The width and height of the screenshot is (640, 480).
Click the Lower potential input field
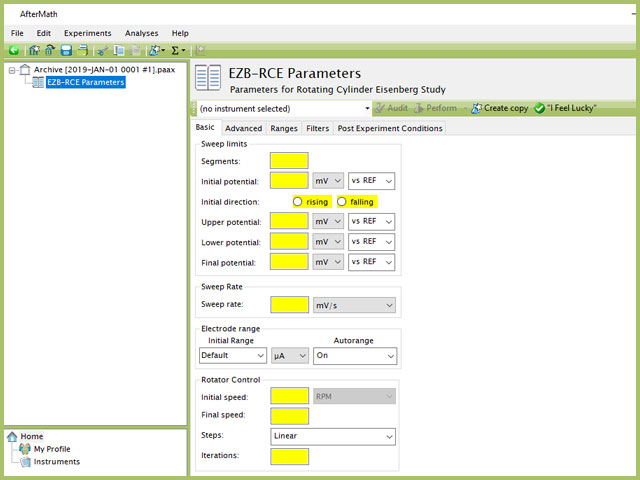[289, 242]
